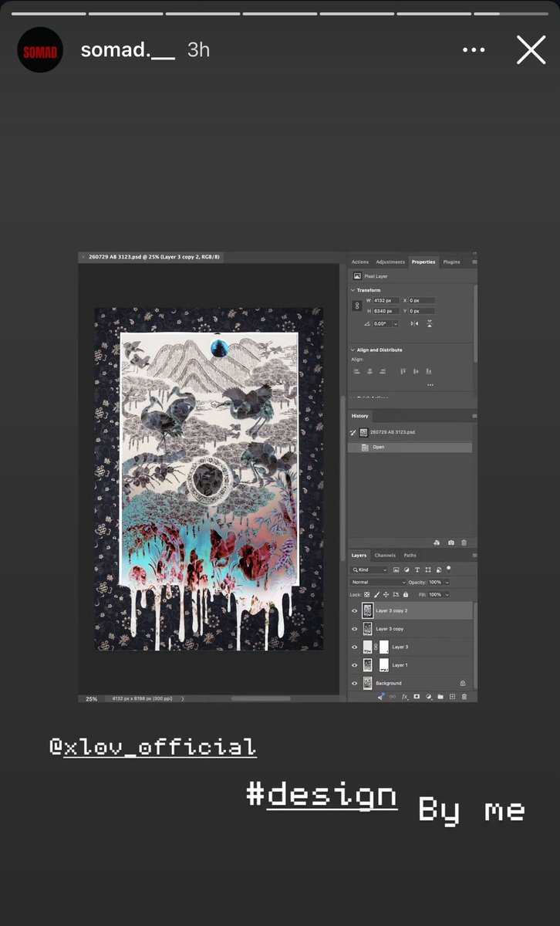This screenshot has height=926, width=560.
Task: Close the story with the X
Action: (x=531, y=50)
